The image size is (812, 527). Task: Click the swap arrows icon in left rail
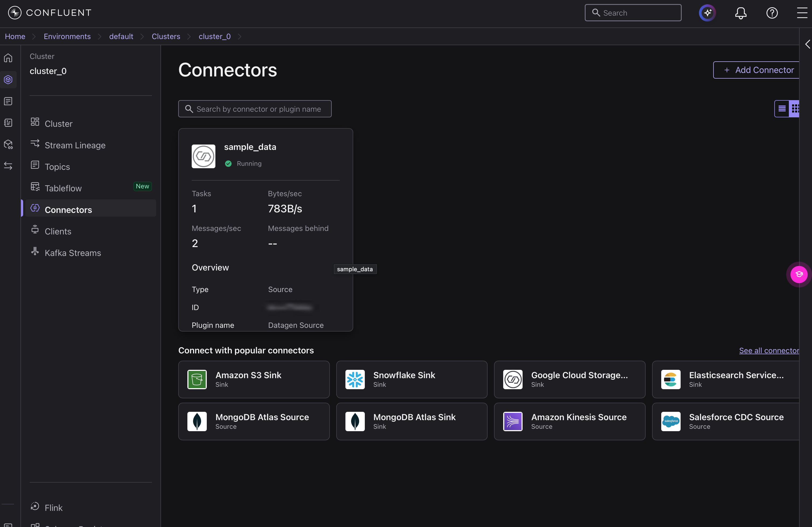point(8,166)
